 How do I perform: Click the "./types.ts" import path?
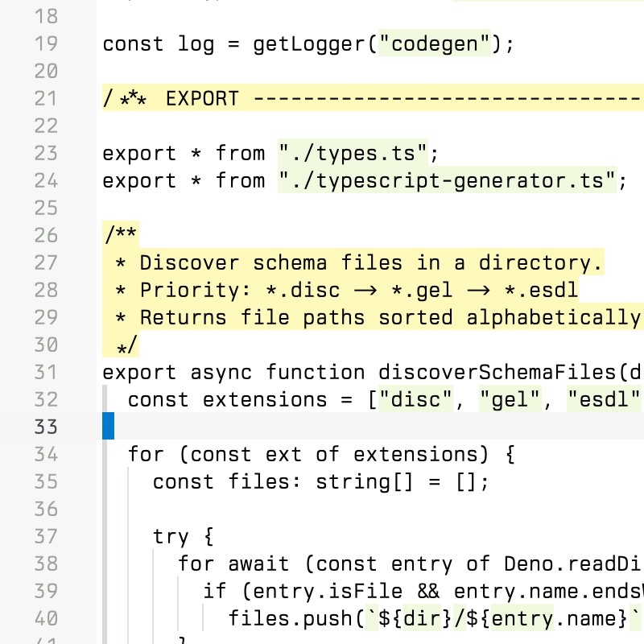tap(353, 153)
